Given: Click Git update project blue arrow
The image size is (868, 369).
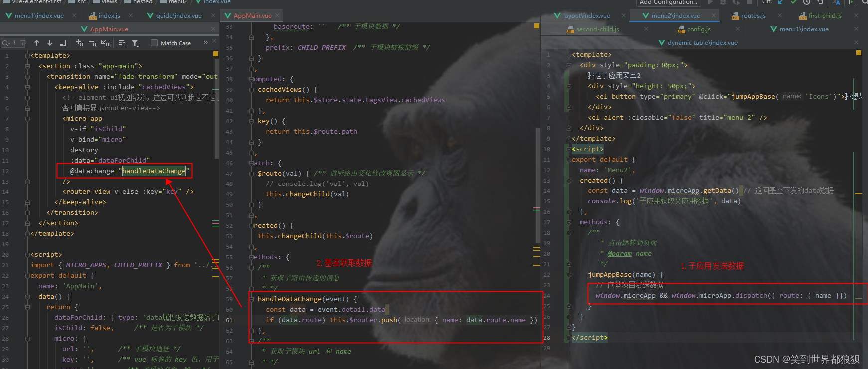Looking at the screenshot, I should pos(781,2).
